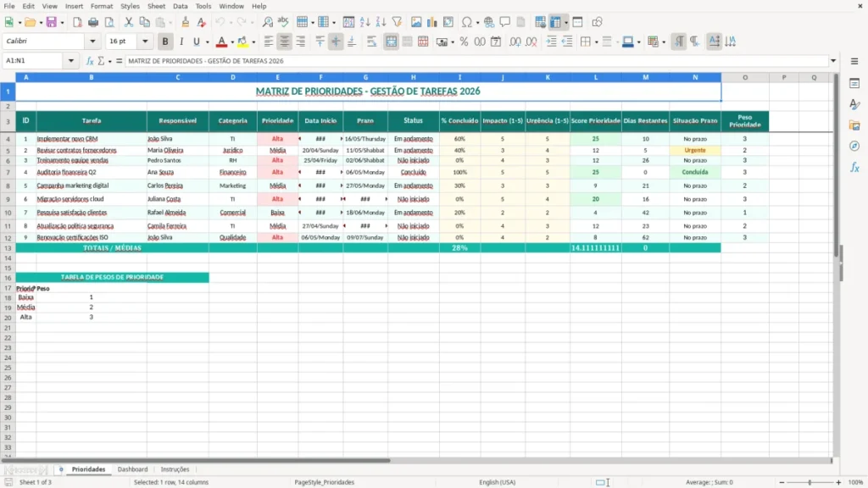Open Function Wizard fx icon
The height and width of the screenshot is (488, 868).
coord(90,61)
